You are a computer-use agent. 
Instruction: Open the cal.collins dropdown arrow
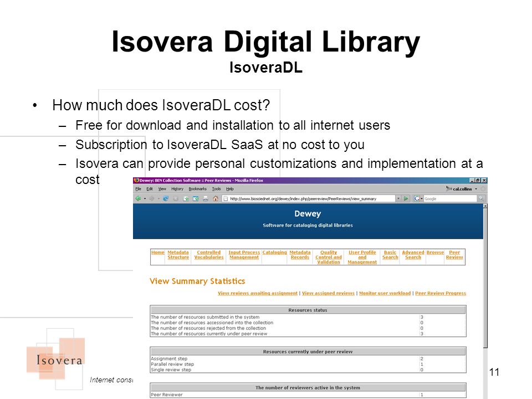coord(476,188)
